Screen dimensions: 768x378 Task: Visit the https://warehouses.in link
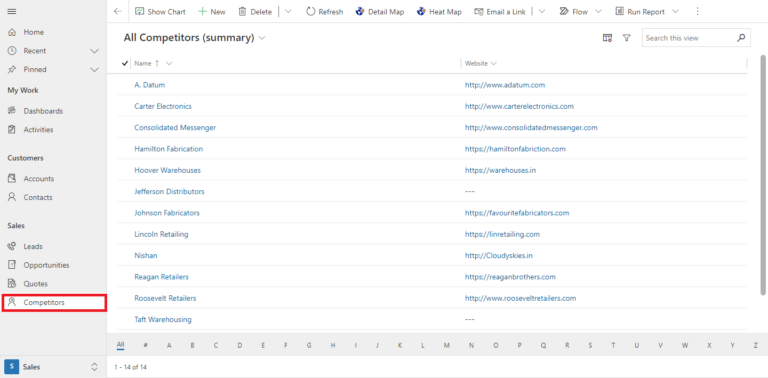point(501,170)
